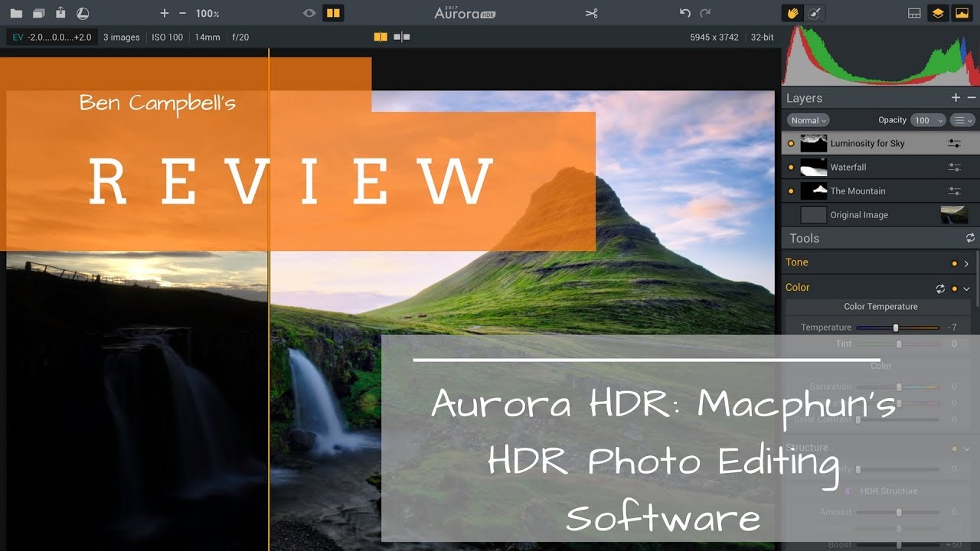Click the histogram display

[x=880, y=55]
